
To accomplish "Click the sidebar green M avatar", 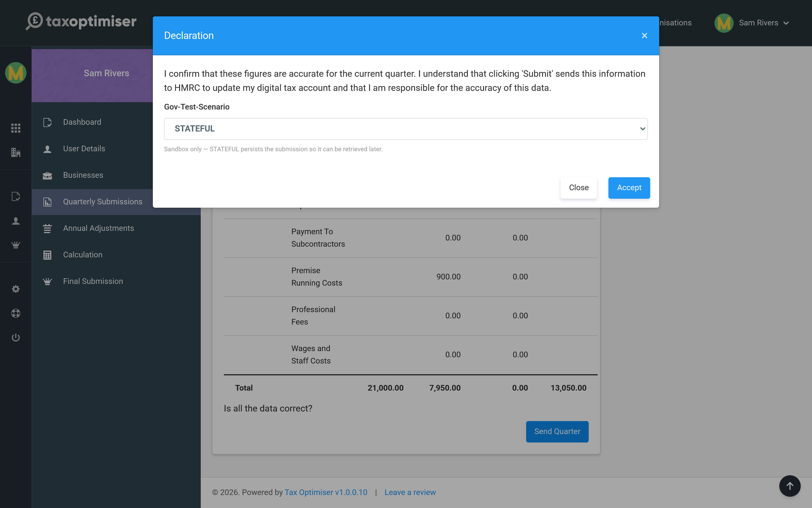I will (16, 73).
